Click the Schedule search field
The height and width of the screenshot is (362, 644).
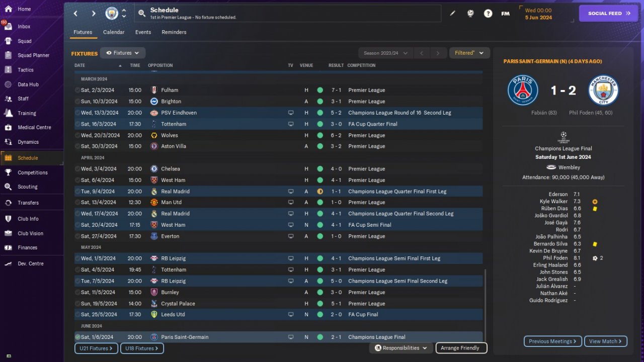click(287, 14)
